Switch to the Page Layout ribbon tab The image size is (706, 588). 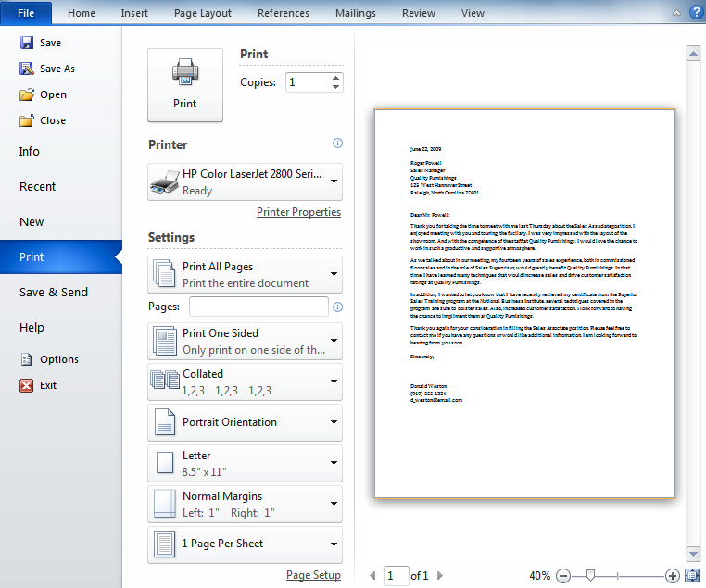click(x=203, y=13)
